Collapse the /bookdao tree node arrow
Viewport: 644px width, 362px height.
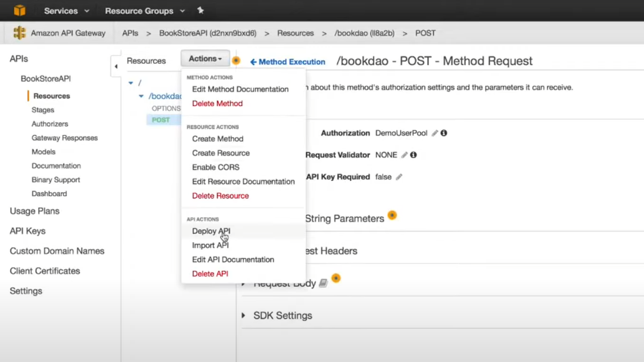click(x=141, y=96)
